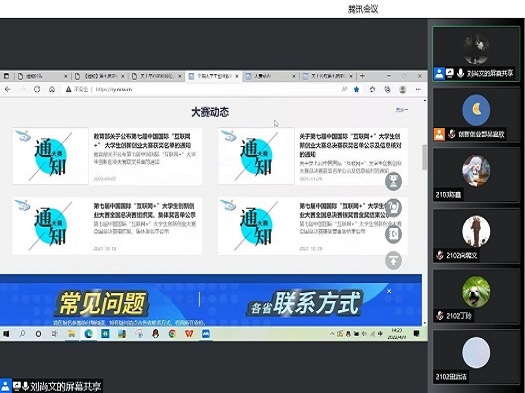The image size is (525, 393).
Task: Open the Edge three-dot settings menu
Action: 418,89
